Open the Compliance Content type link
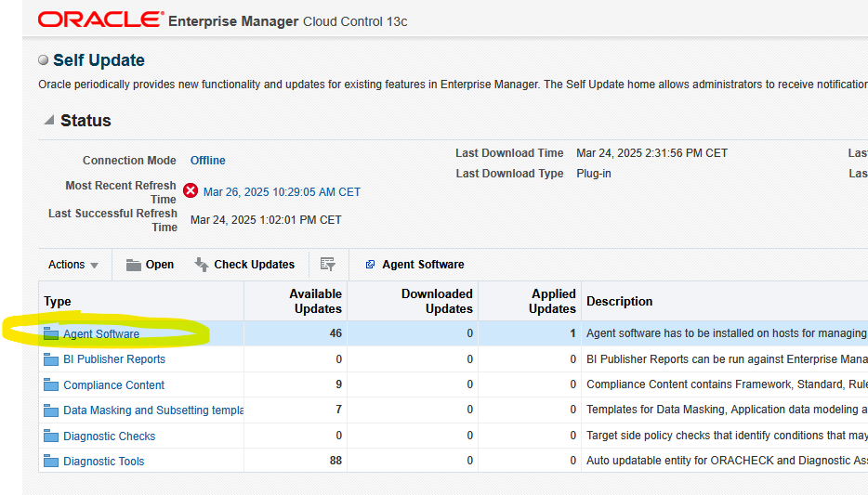Image resolution: width=868 pixels, height=495 pixels. (x=113, y=384)
